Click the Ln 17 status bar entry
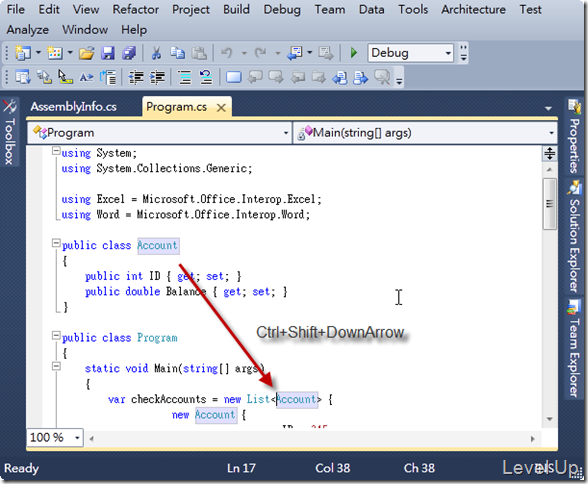 click(x=241, y=468)
